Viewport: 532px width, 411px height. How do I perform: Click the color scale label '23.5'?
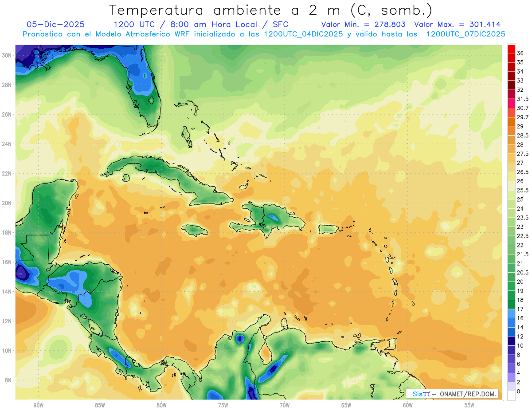click(x=523, y=218)
